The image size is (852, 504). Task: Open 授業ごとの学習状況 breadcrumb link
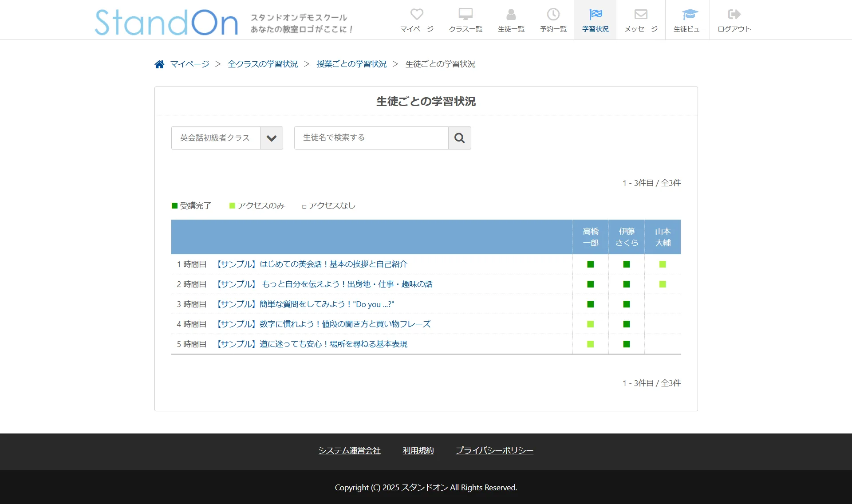(x=351, y=64)
